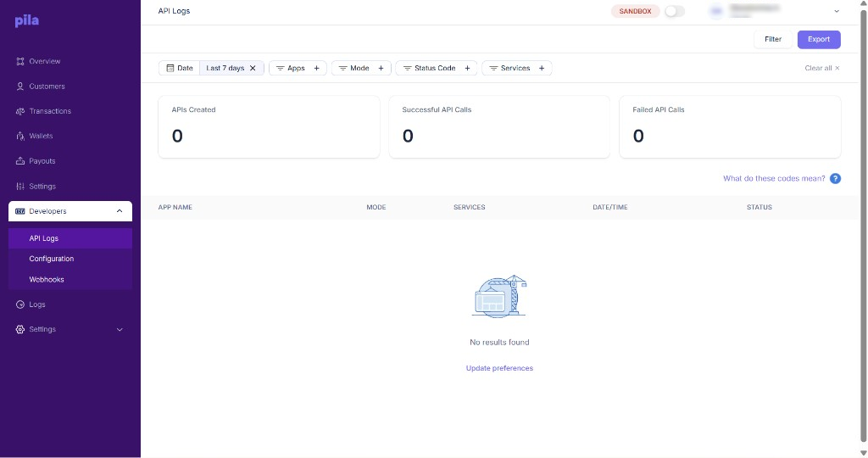Expand the lower Settings menu chevron

click(120, 330)
